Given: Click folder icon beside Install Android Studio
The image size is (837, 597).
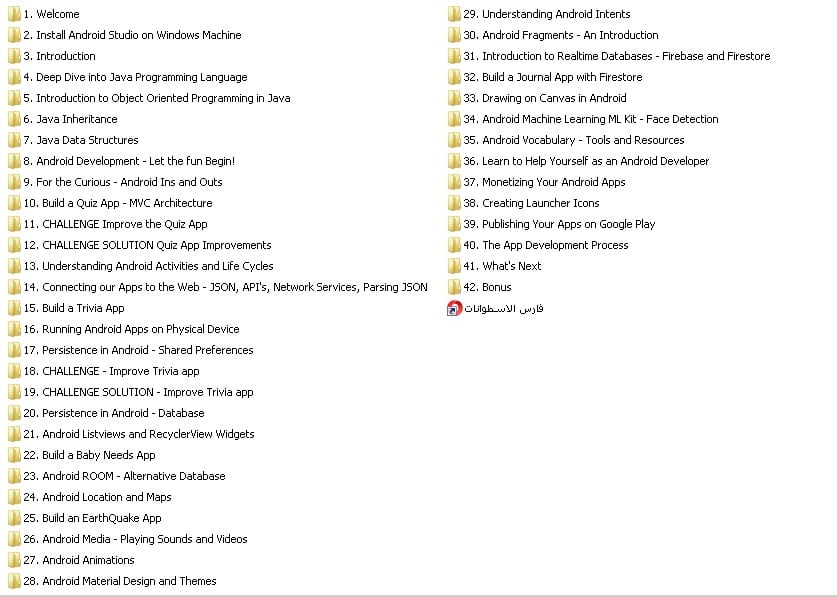Looking at the screenshot, I should (14, 35).
